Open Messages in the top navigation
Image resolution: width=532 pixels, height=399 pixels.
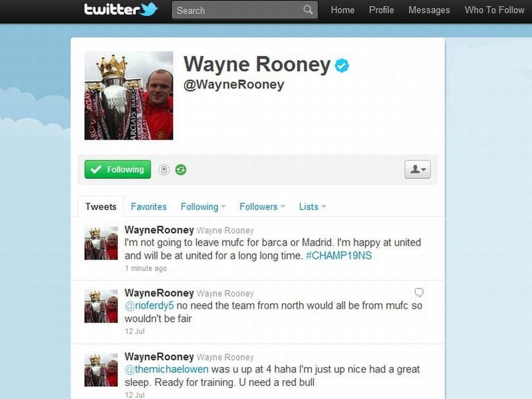pyautogui.click(x=429, y=10)
